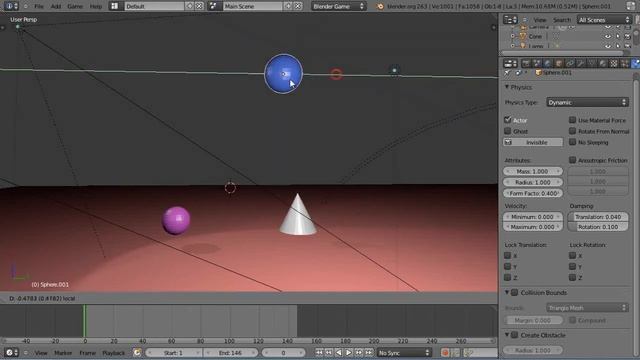Click the outliner View menu button
The height and width of the screenshot is (360, 640).
(540, 20)
